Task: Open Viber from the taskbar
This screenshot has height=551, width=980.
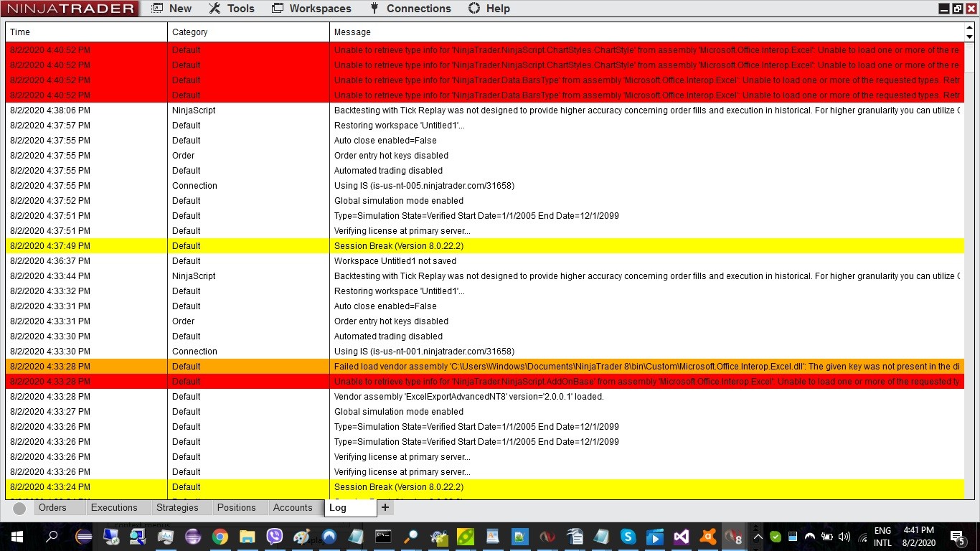Action: 275,536
